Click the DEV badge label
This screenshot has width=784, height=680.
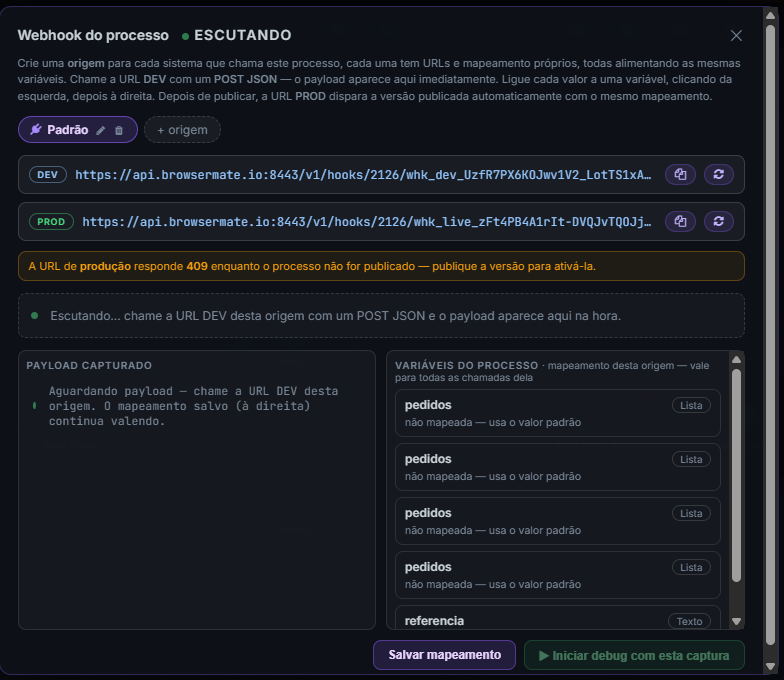(x=48, y=174)
